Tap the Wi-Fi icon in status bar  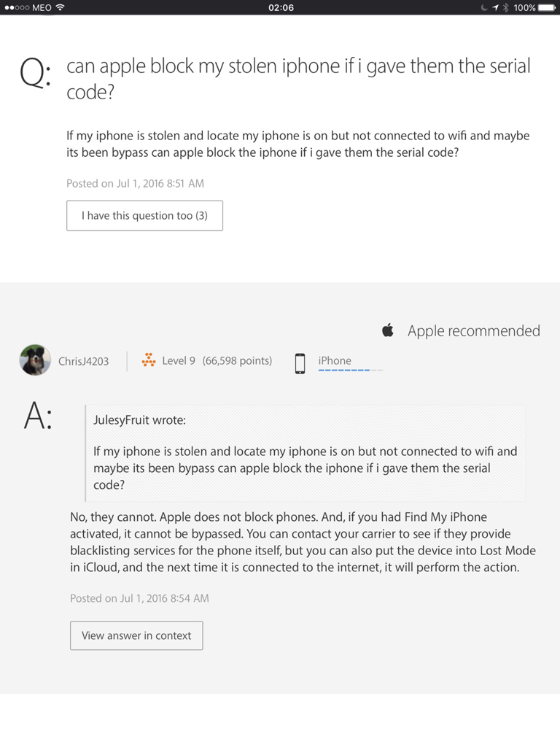pyautogui.click(x=60, y=7)
